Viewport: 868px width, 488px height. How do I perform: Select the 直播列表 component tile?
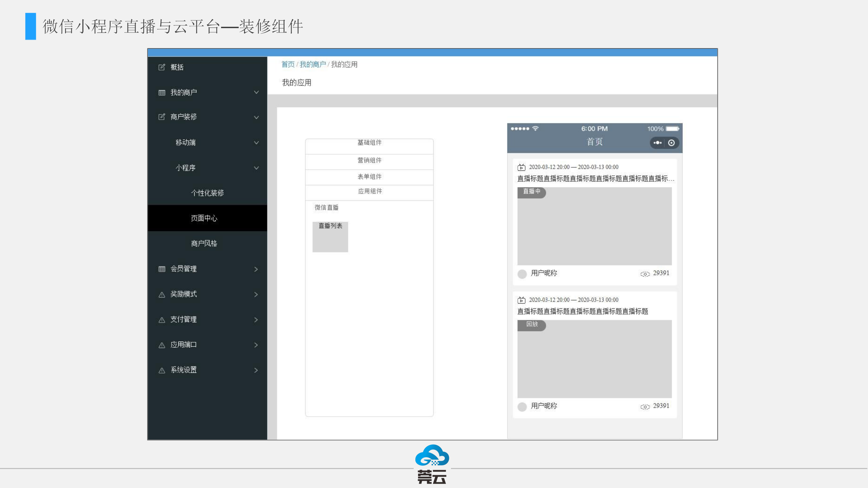pyautogui.click(x=330, y=237)
